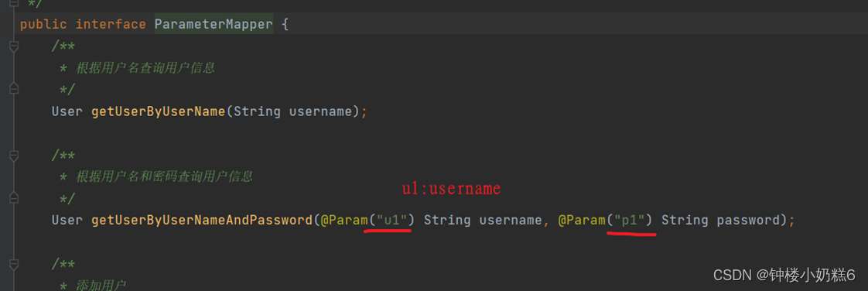Click the CSDN author watermark
The width and height of the screenshot is (868, 291).
click(784, 274)
